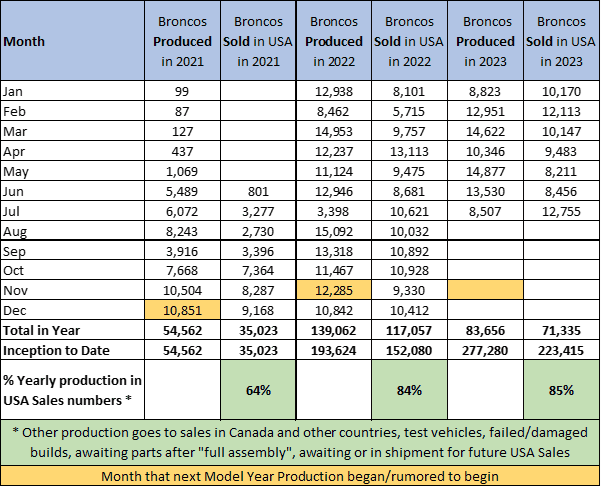Select cell with value 13,113
601x487 pixels.
pos(409,151)
